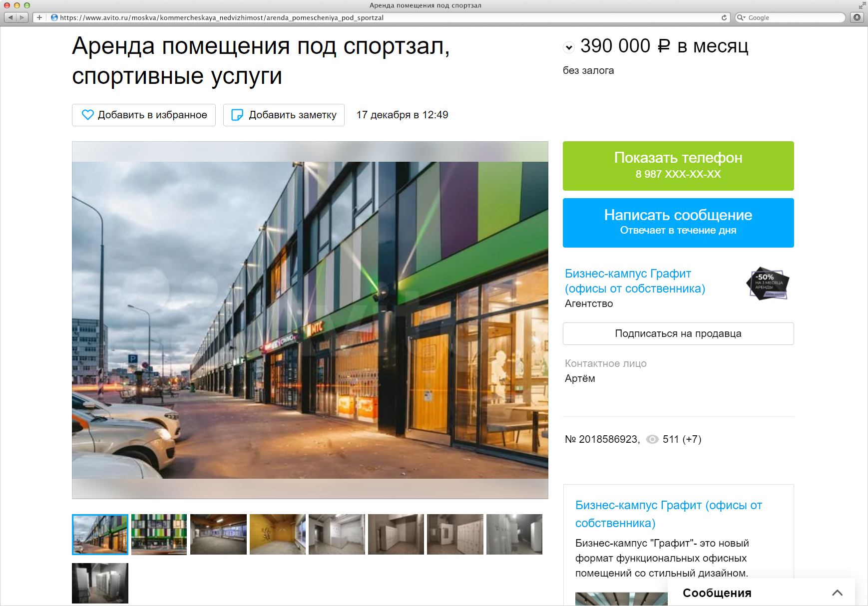
Task: Reload the page with the refresh icon
Action: (x=724, y=17)
